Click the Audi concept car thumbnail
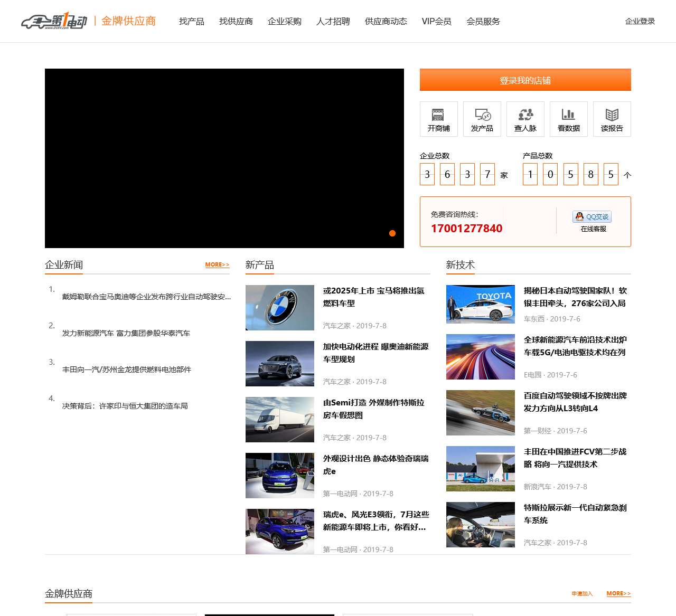676x616 pixels. 280,364
